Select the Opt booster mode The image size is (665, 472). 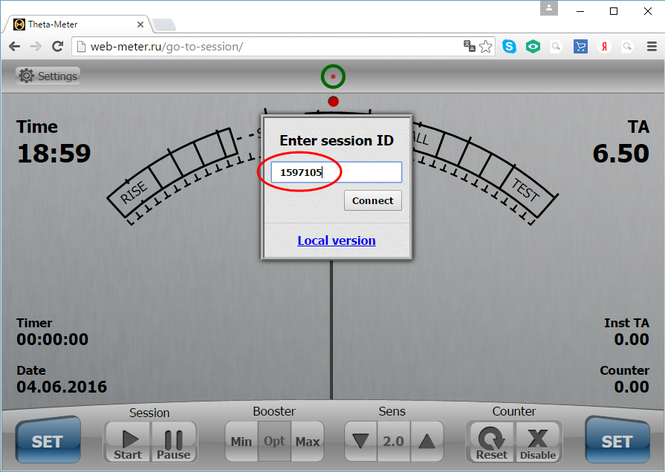tap(274, 441)
